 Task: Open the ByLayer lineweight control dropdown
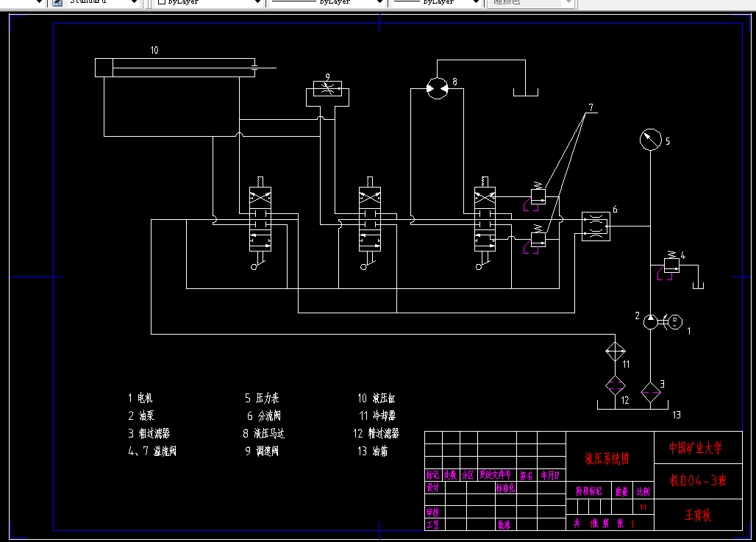coord(435,2)
